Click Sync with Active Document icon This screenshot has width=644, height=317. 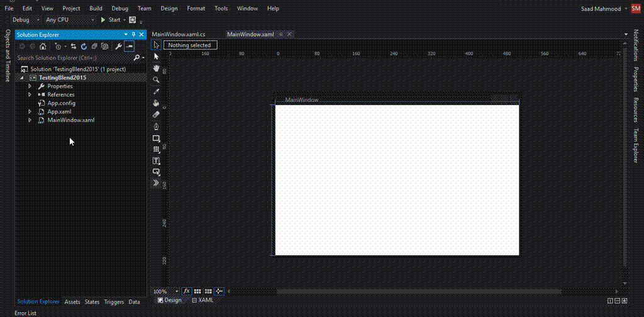[74, 47]
